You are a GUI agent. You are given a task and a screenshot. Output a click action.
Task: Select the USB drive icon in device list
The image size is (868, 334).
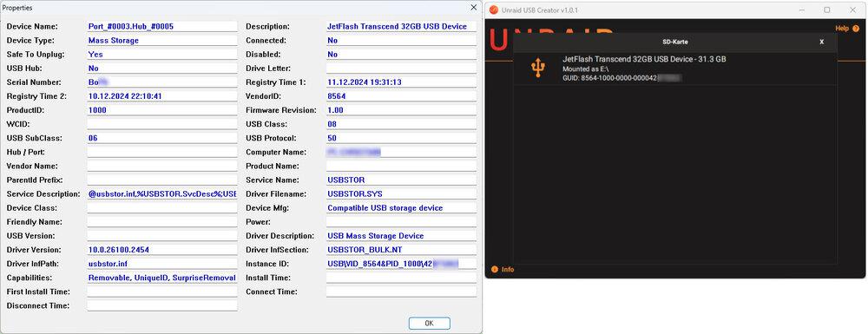pyautogui.click(x=537, y=68)
